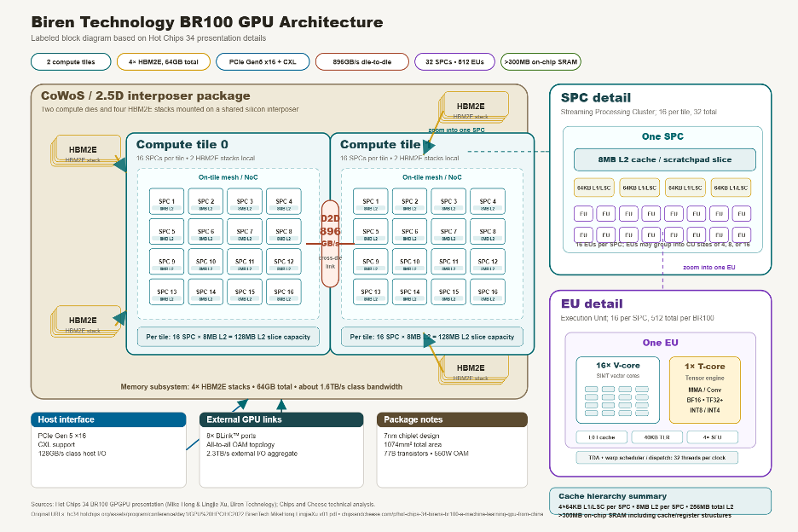Viewport: 798px width, 532px height.
Task: Click the 'Memory subsystem' summary line
Action: point(261,386)
